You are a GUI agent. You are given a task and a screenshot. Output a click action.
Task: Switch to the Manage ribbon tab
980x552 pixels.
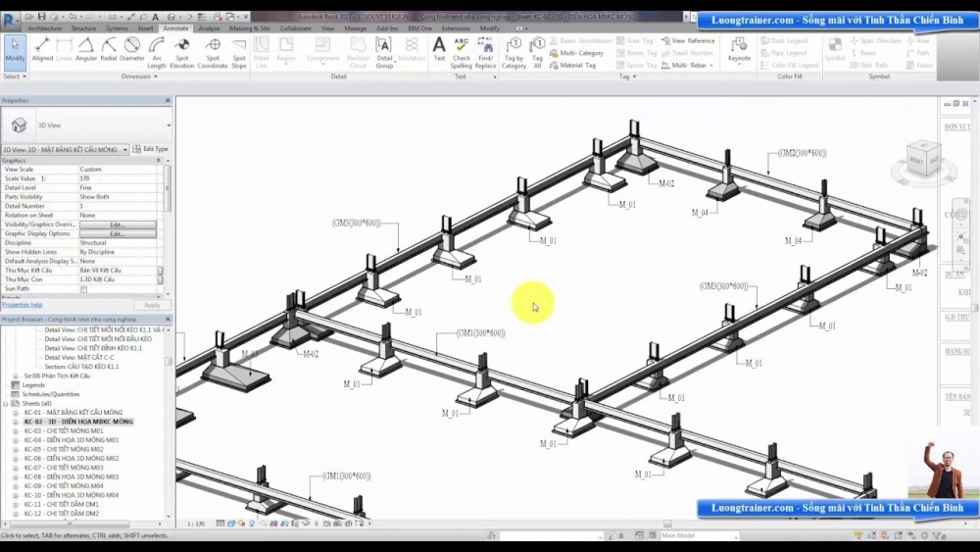tap(355, 28)
